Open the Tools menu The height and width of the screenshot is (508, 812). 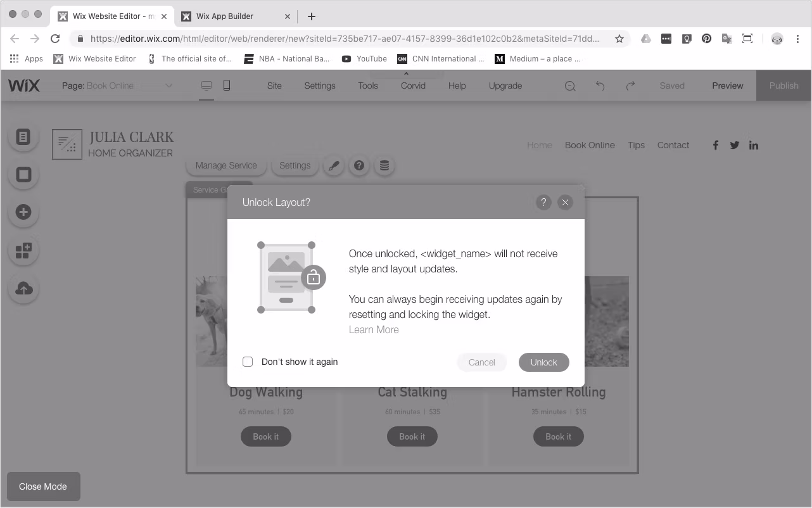368,86
